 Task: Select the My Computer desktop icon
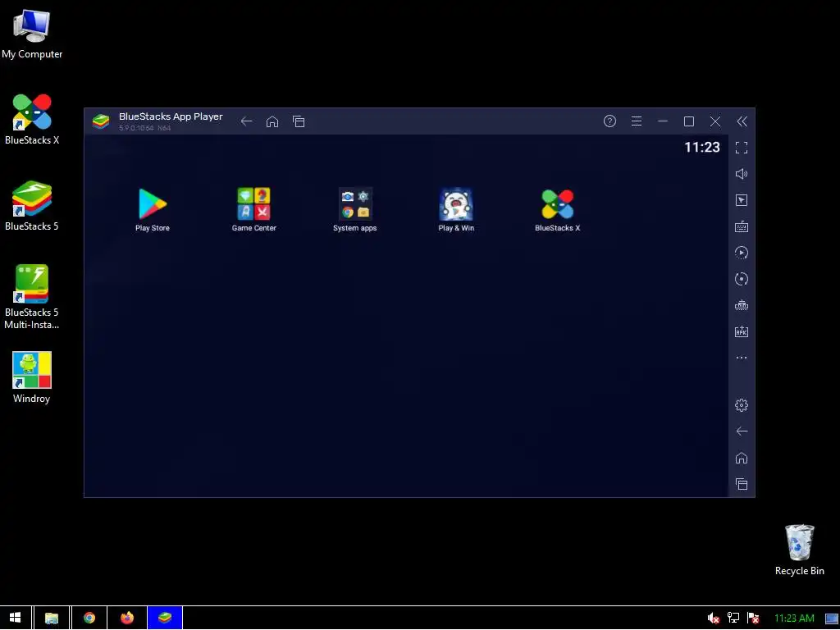(32, 34)
